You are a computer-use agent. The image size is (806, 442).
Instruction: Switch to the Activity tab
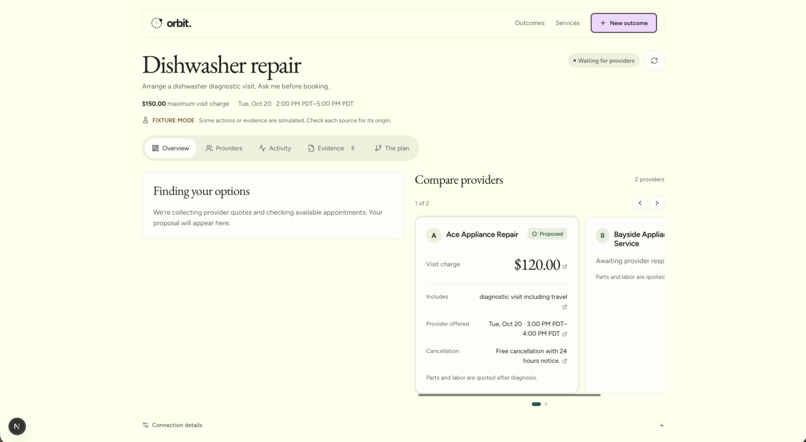click(275, 148)
